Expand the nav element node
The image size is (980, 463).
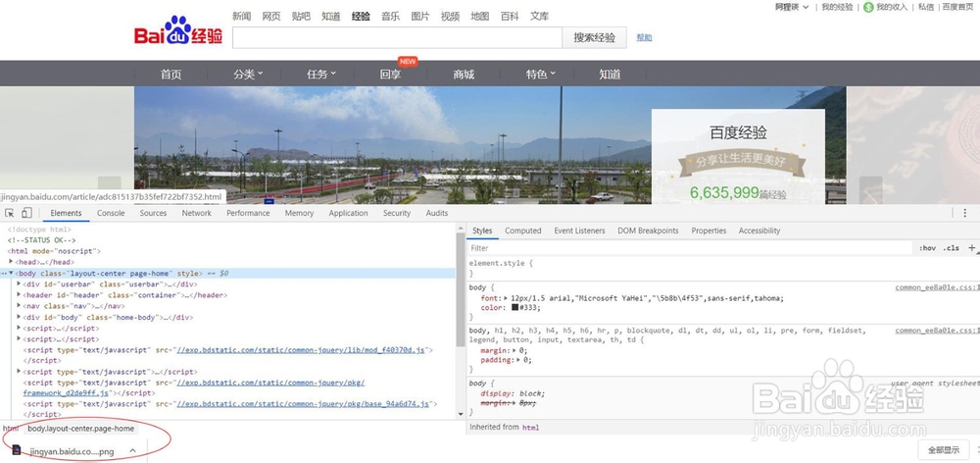click(19, 306)
